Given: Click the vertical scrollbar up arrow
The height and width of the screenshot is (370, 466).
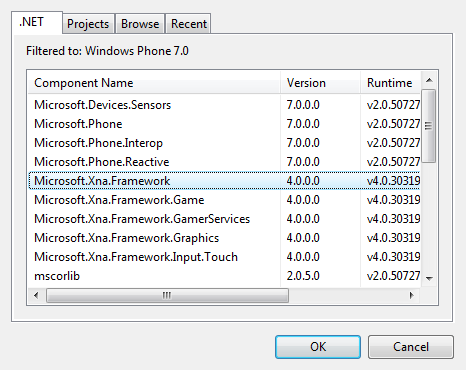Looking at the screenshot, I should click(x=429, y=80).
